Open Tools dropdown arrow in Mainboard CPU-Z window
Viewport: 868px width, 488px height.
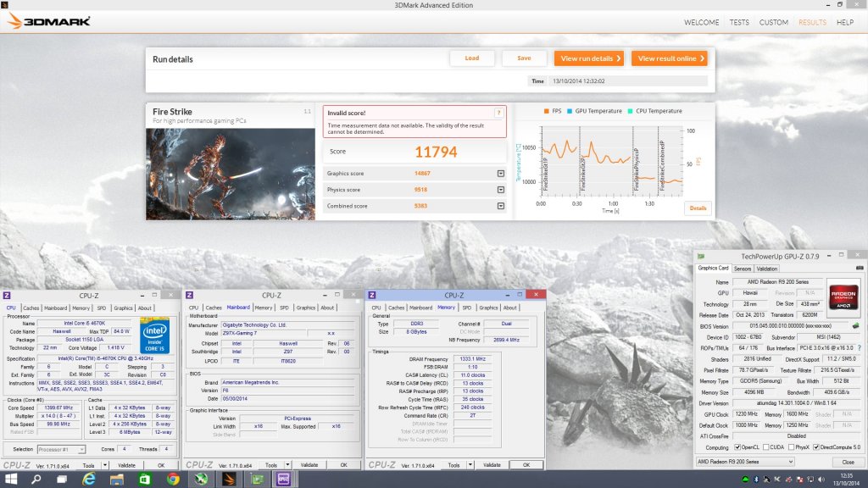click(x=287, y=465)
